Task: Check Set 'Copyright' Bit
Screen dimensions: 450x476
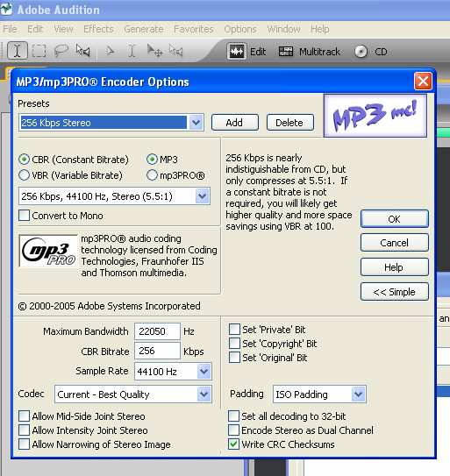Action: (x=234, y=344)
